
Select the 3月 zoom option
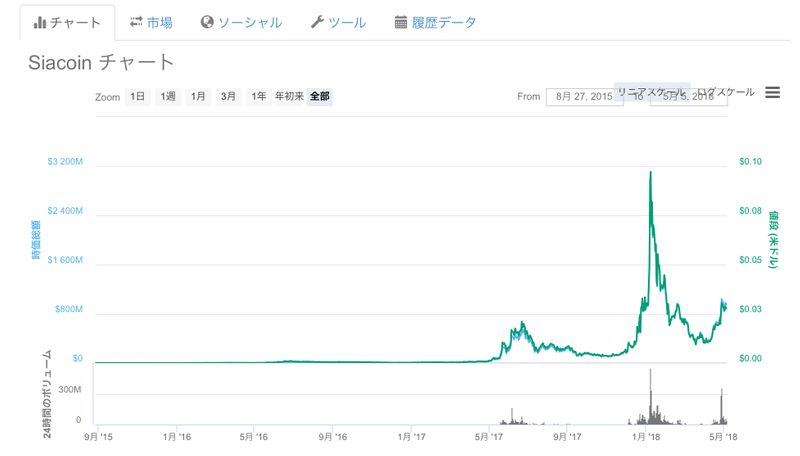click(x=229, y=97)
